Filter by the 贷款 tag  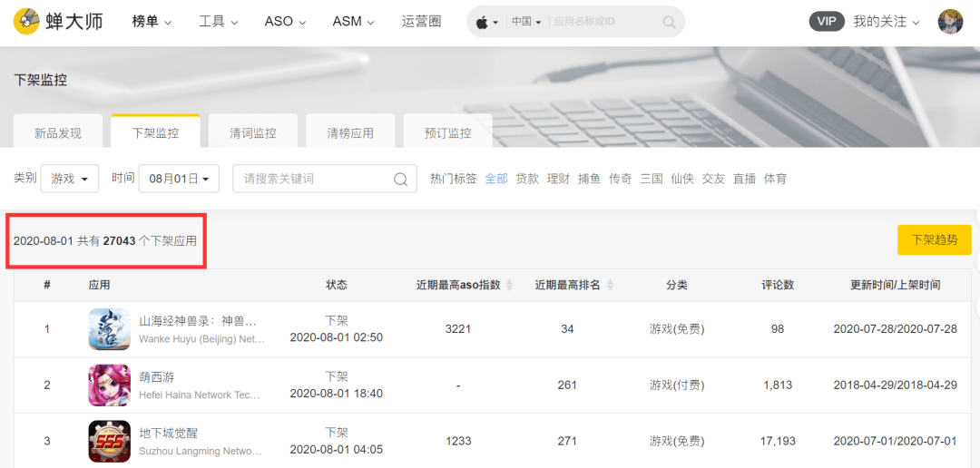(527, 179)
